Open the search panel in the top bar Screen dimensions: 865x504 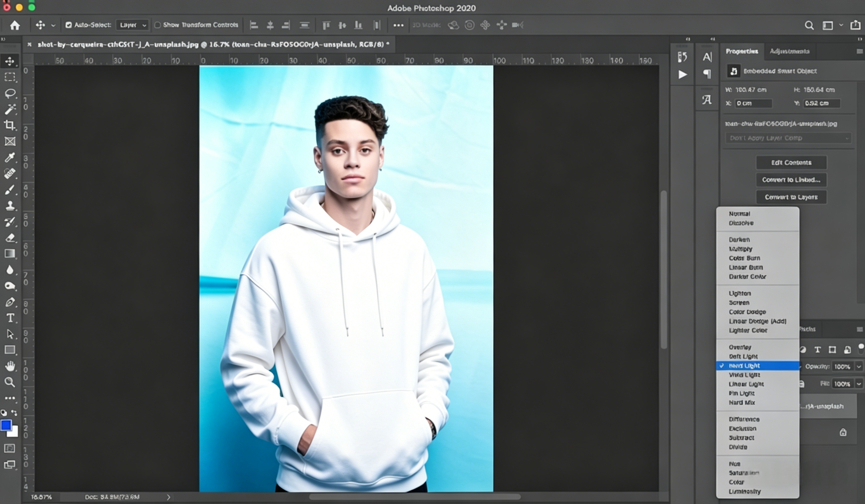coord(810,25)
